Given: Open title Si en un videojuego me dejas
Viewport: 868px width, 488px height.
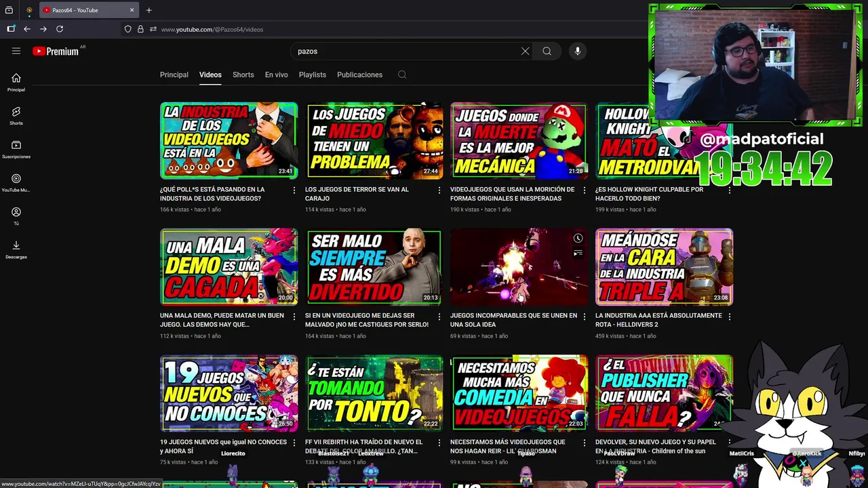Looking at the screenshot, I should [367, 320].
